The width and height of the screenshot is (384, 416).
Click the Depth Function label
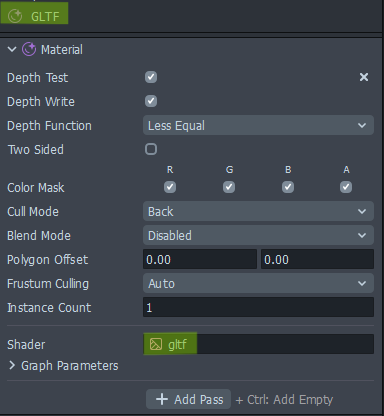click(x=49, y=126)
